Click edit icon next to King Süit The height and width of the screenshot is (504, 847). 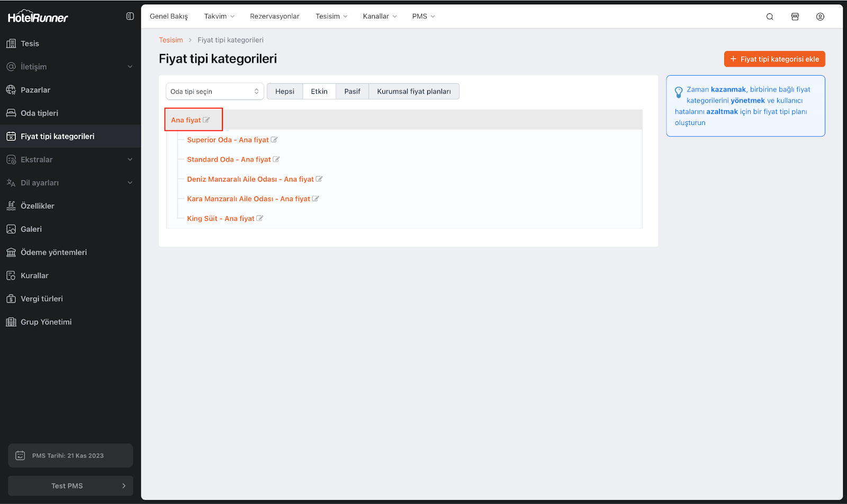tap(260, 219)
